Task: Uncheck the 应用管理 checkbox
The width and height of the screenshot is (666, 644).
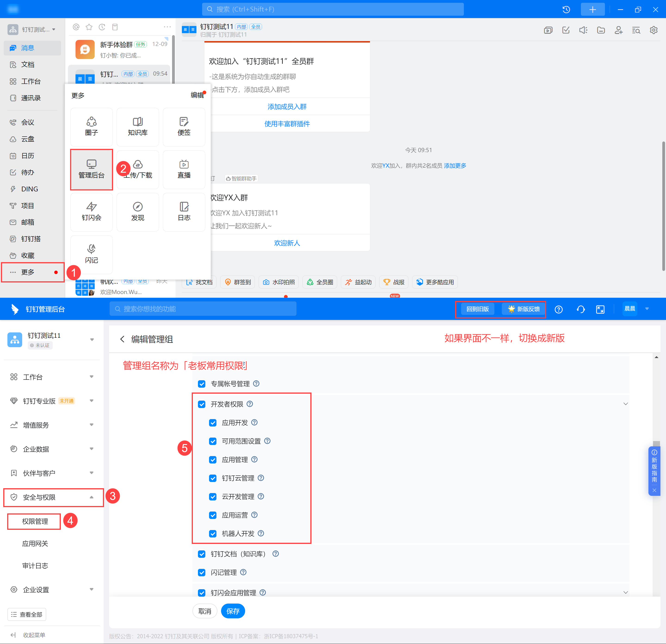Action: point(213,460)
